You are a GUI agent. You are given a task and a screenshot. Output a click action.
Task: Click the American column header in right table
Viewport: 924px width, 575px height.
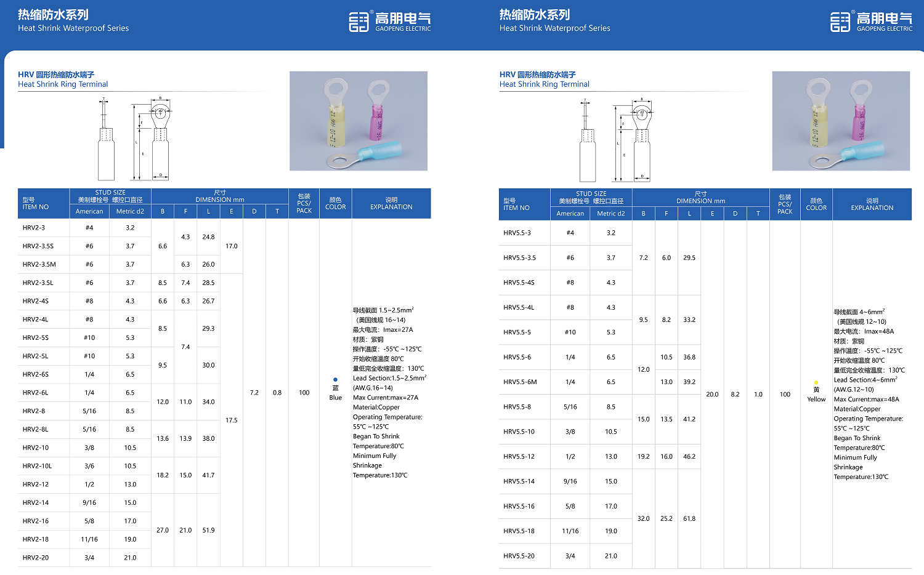[570, 214]
